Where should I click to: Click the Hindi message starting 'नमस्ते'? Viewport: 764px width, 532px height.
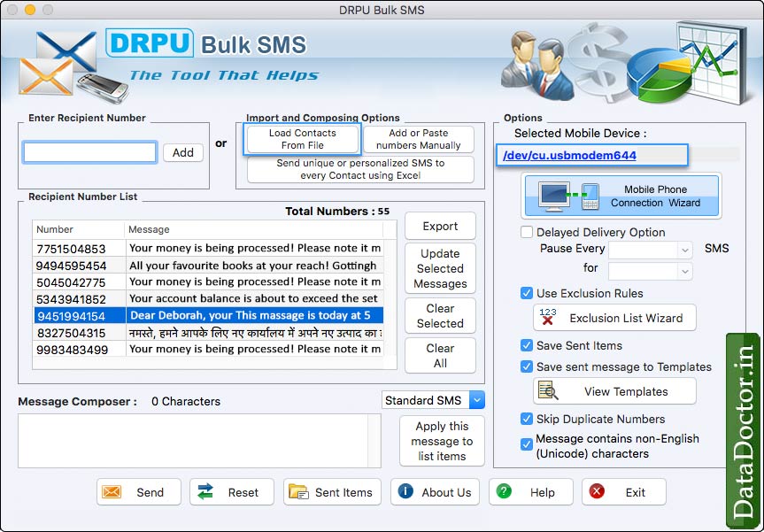[x=256, y=333]
